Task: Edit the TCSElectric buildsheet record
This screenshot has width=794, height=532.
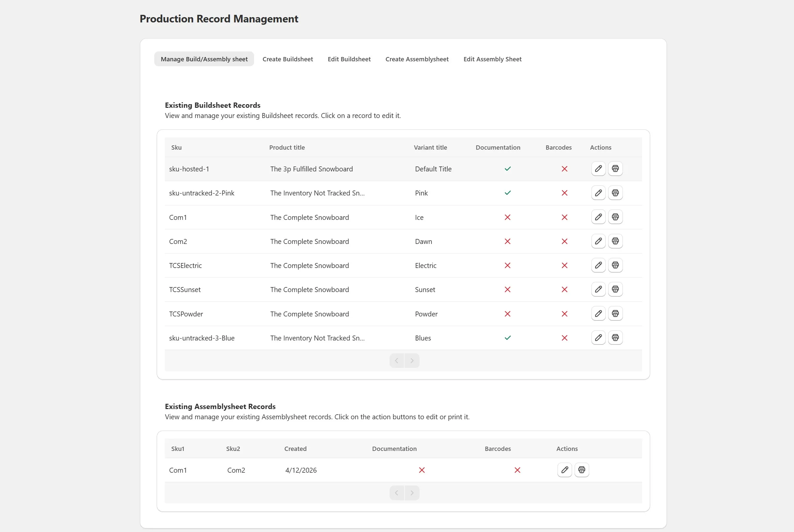Action: coord(598,265)
